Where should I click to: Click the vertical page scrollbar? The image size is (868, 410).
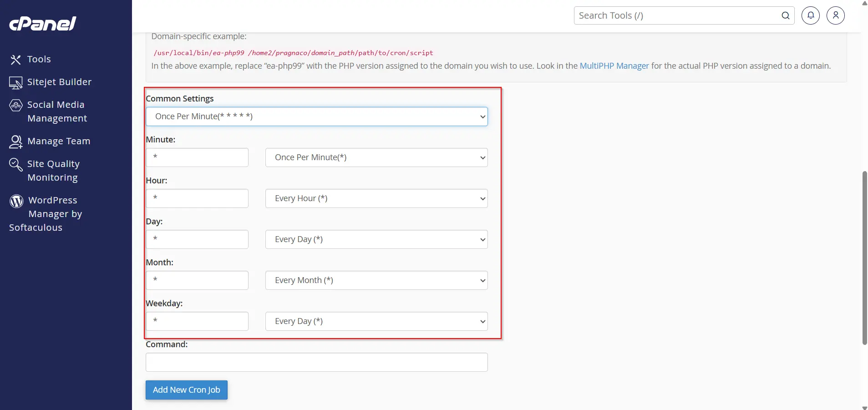point(864,258)
